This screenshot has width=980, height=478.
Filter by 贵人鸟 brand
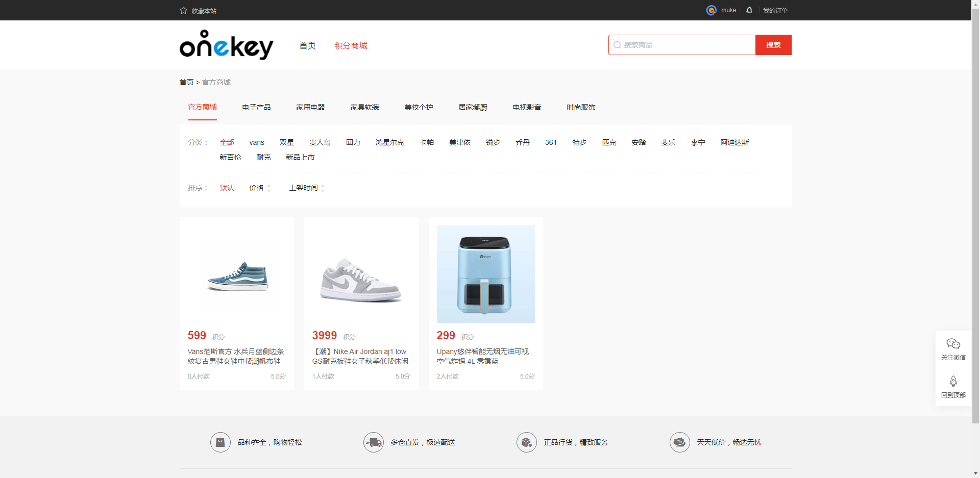point(320,142)
